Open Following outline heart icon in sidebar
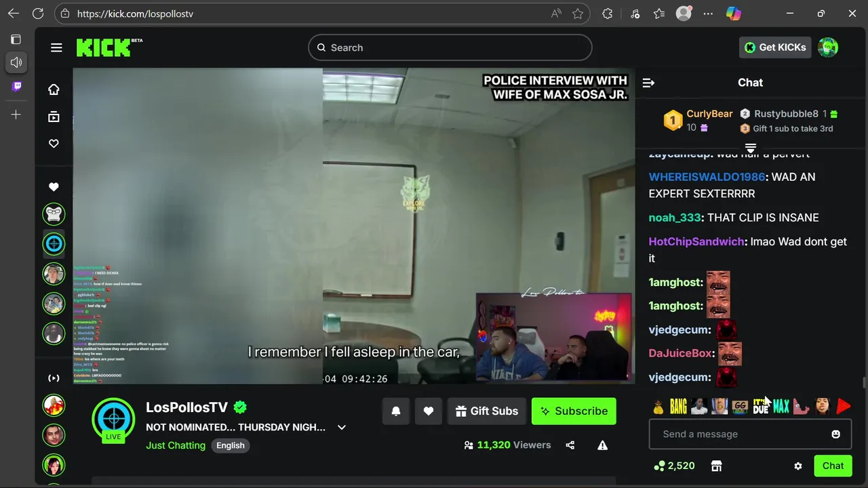This screenshot has height=488, width=868. [x=54, y=144]
